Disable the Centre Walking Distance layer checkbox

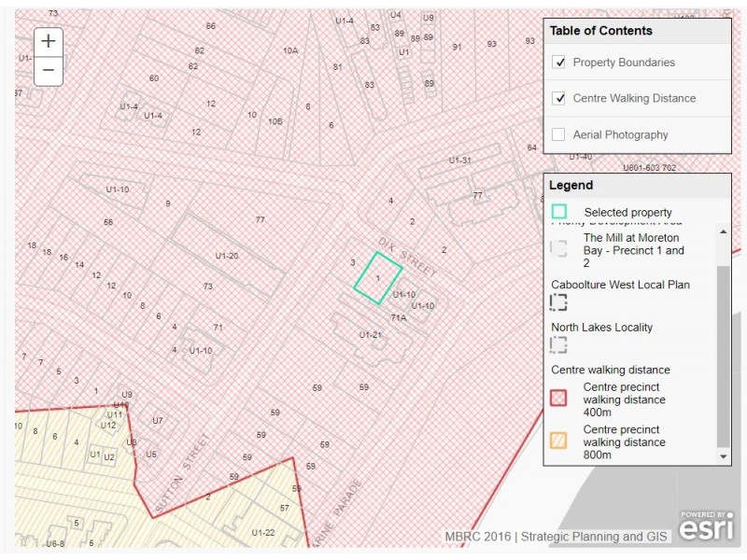point(559,98)
